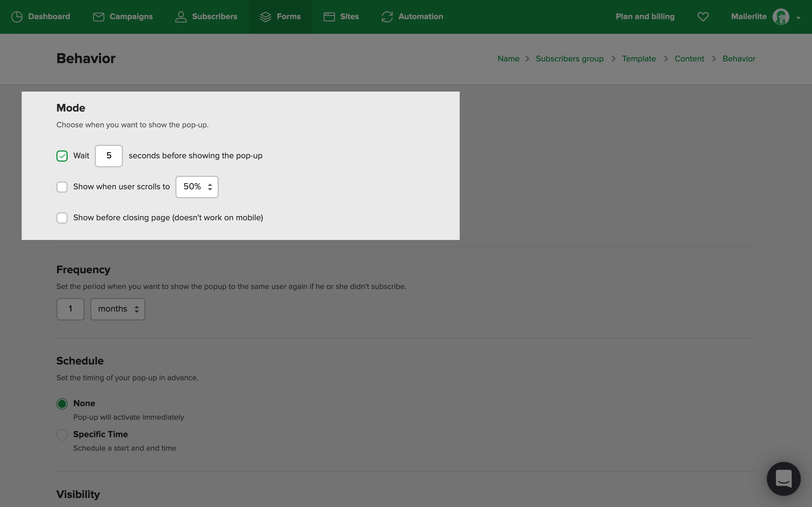Uncheck the Wait seconds checkbox
812x507 pixels.
click(x=62, y=156)
